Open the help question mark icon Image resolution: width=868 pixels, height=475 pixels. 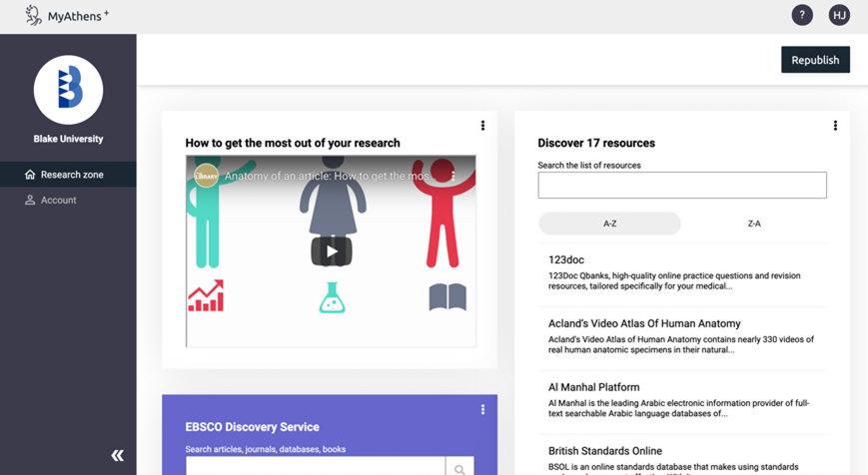pos(802,15)
